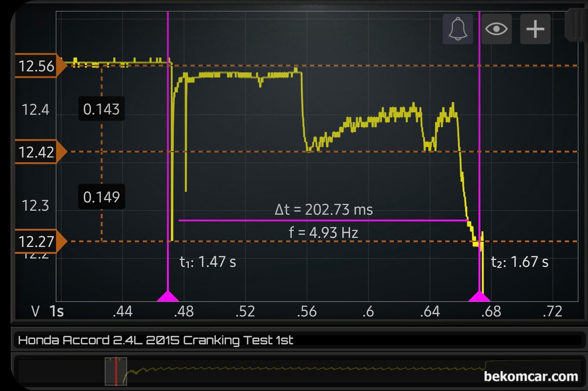The image size is (588, 391).
Task: Toggle the eye visibility icon
Action: [x=496, y=29]
